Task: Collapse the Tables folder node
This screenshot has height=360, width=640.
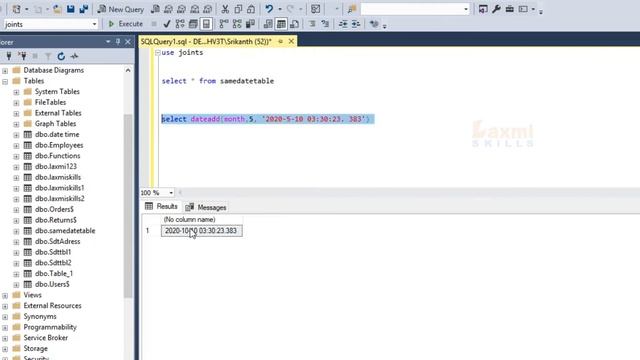Action: (x=5, y=82)
